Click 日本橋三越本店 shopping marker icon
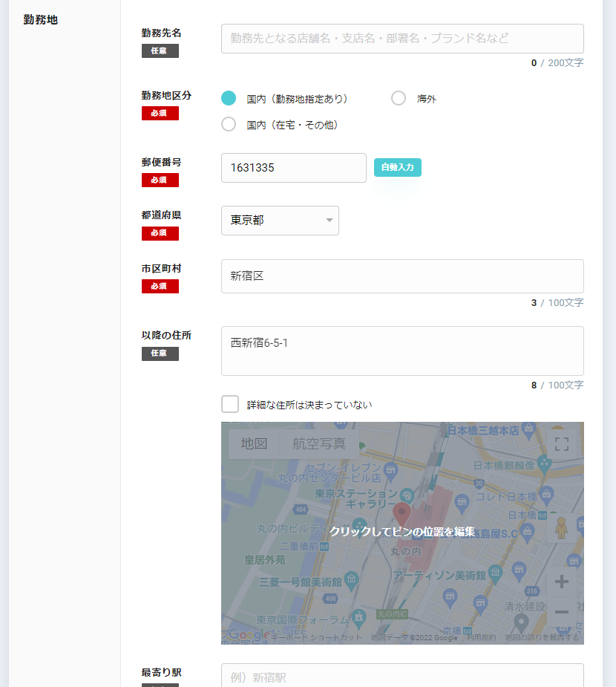 [529, 430]
